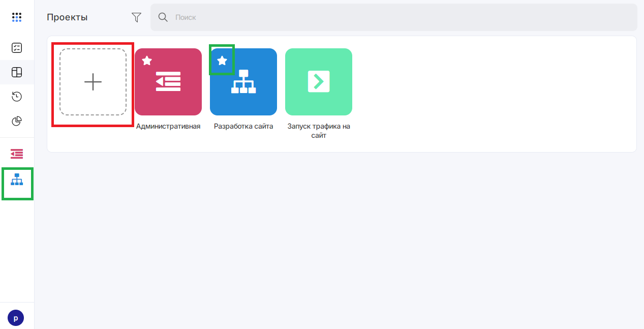Click the Запуск трафика на сайт label
This screenshot has height=329, width=644.
click(x=319, y=131)
